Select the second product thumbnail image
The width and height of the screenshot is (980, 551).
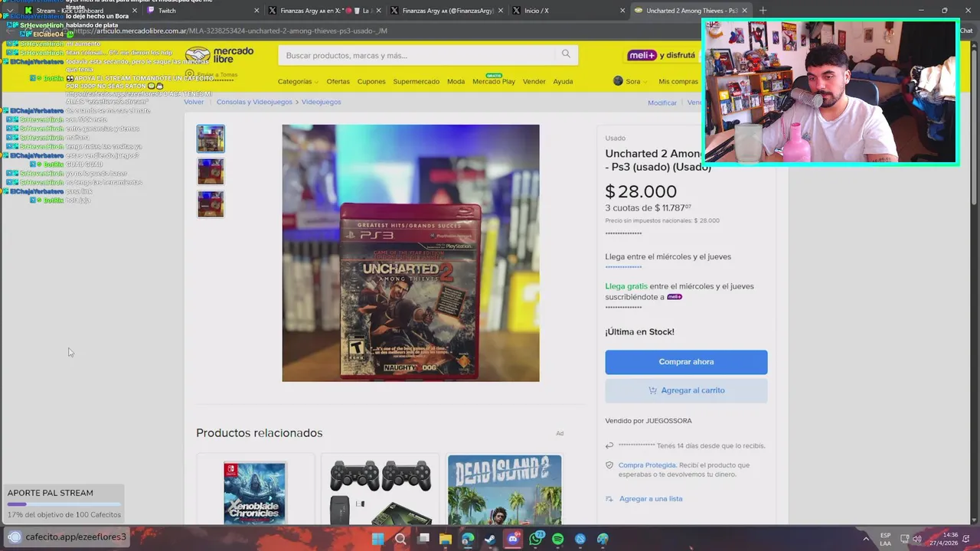[211, 171]
